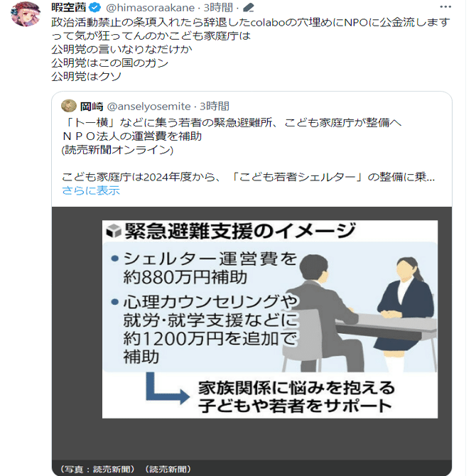476x476 pixels.
Task: Open the three-dot more options menu
Action: point(445,7)
